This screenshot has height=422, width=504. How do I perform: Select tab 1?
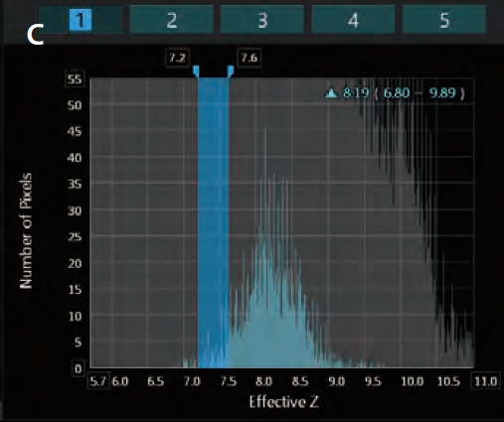[x=81, y=20]
